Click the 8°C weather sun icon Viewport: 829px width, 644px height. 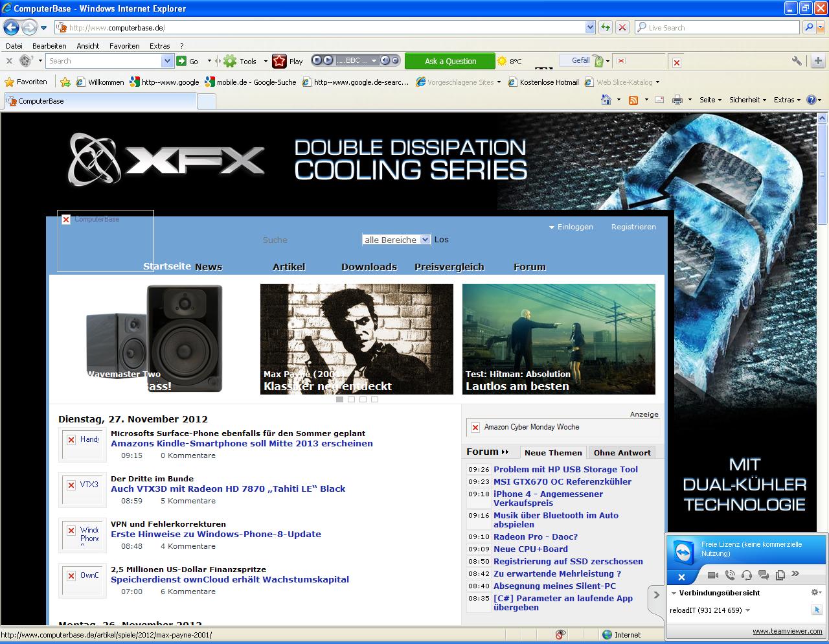pos(502,61)
